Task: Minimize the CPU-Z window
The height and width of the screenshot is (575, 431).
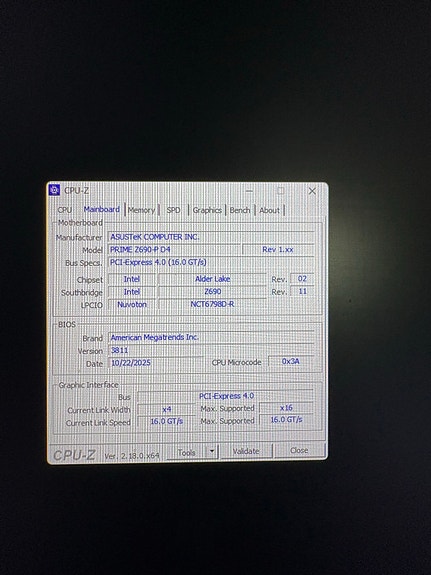Action: [249, 191]
